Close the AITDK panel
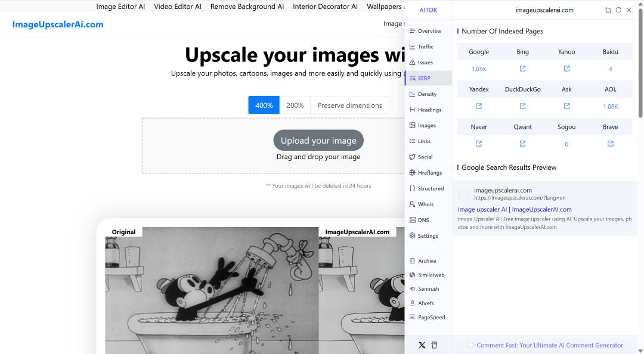This screenshot has width=644, height=354. pos(628,10)
